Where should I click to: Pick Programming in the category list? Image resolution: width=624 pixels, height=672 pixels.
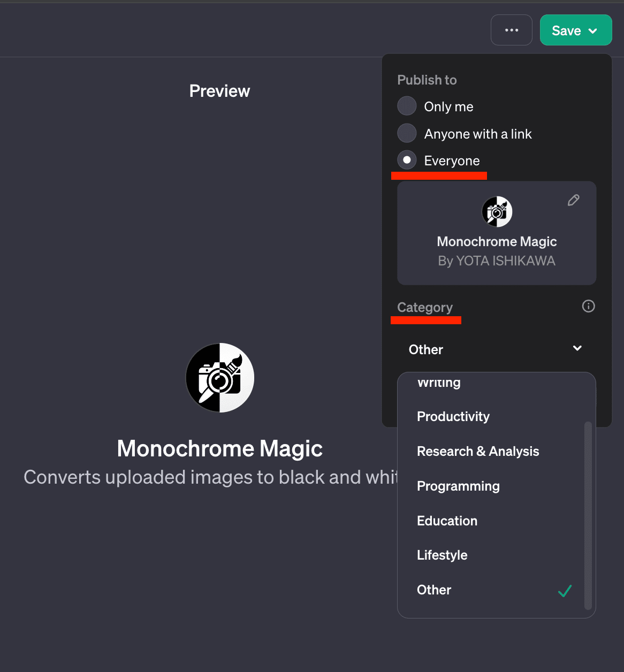point(458,486)
